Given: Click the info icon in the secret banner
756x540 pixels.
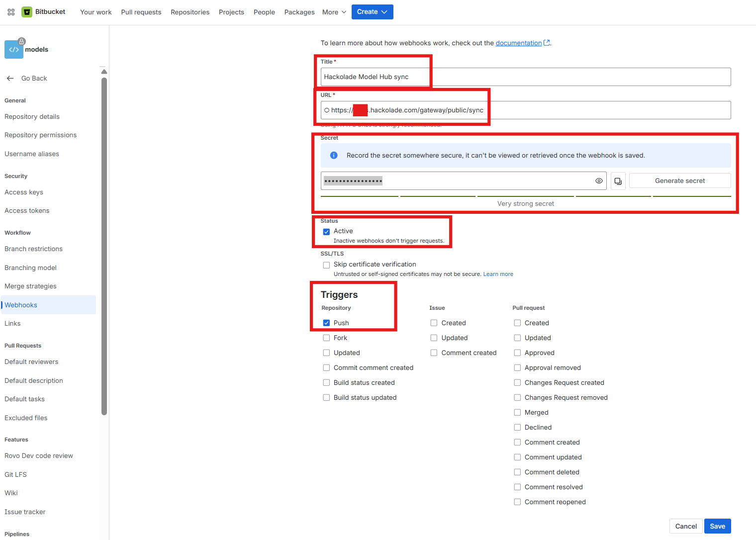Looking at the screenshot, I should click(x=334, y=155).
